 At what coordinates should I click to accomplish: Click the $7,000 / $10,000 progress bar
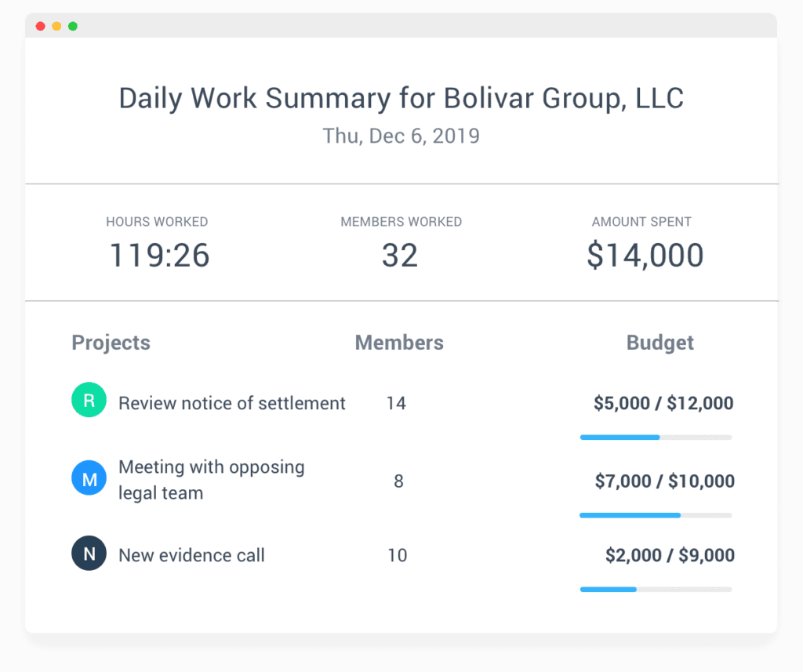point(656,515)
